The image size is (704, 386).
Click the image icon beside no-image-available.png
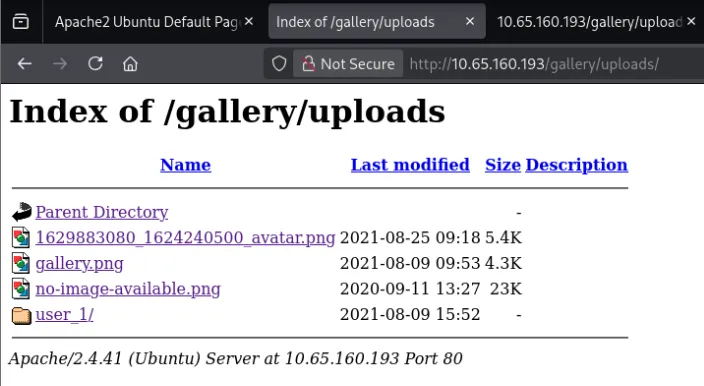pyautogui.click(x=21, y=289)
